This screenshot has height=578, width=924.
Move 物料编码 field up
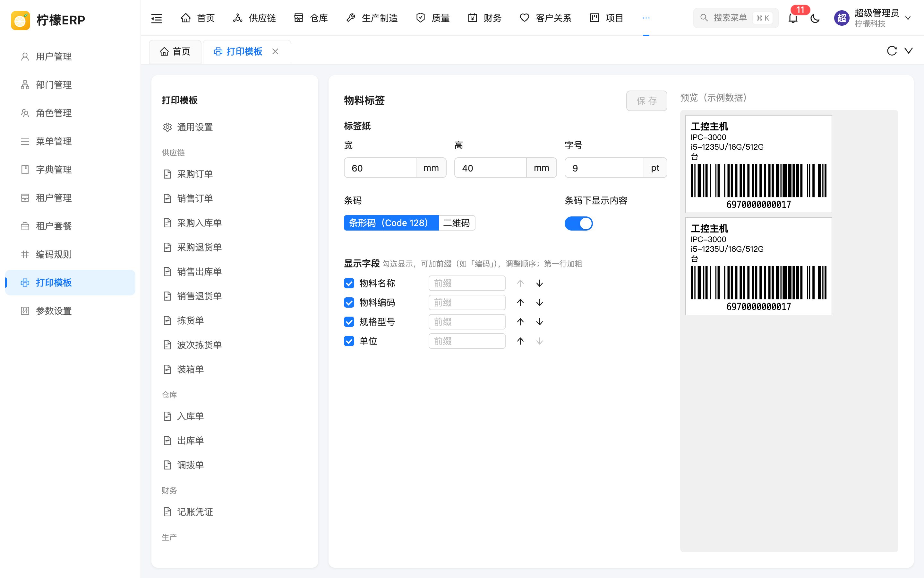coord(520,302)
